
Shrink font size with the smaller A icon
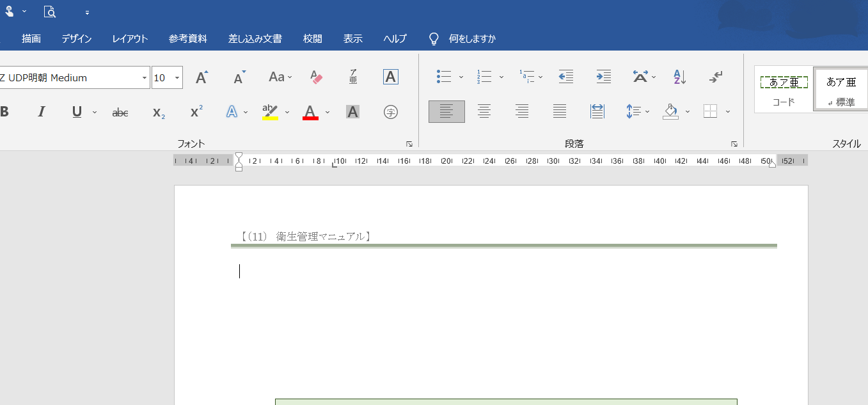pyautogui.click(x=239, y=77)
